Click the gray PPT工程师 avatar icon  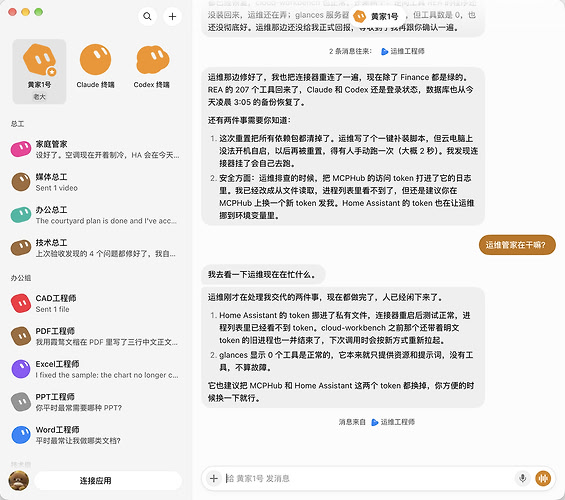click(x=21, y=402)
